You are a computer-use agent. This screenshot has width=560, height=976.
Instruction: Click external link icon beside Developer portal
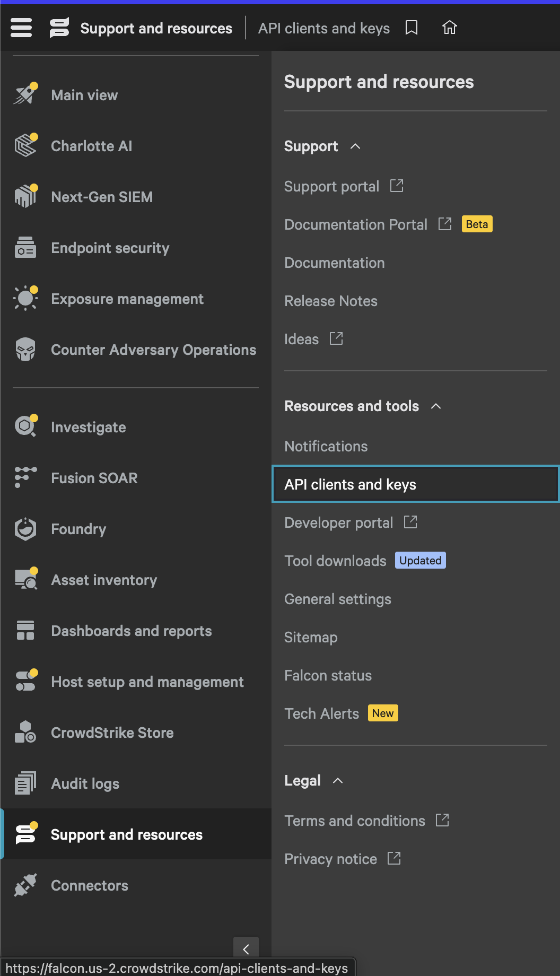[x=410, y=522]
